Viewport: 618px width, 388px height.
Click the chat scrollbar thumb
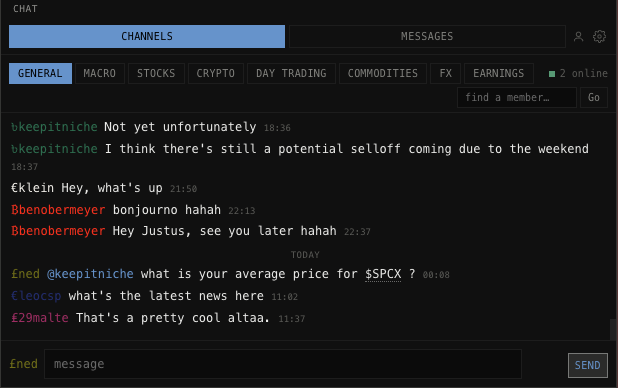(613, 329)
